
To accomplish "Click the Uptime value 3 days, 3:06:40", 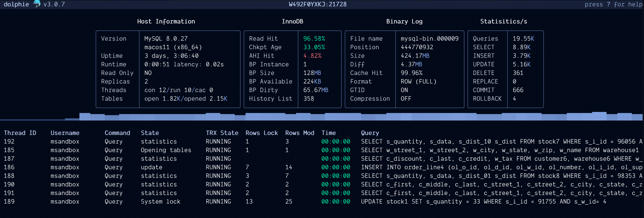I will click(171, 56).
